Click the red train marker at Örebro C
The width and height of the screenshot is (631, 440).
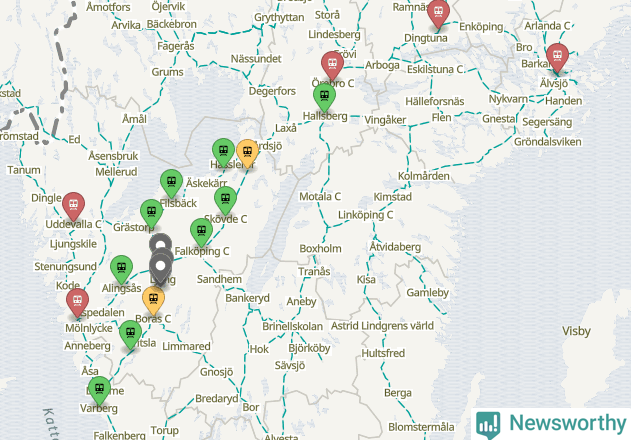(x=332, y=65)
